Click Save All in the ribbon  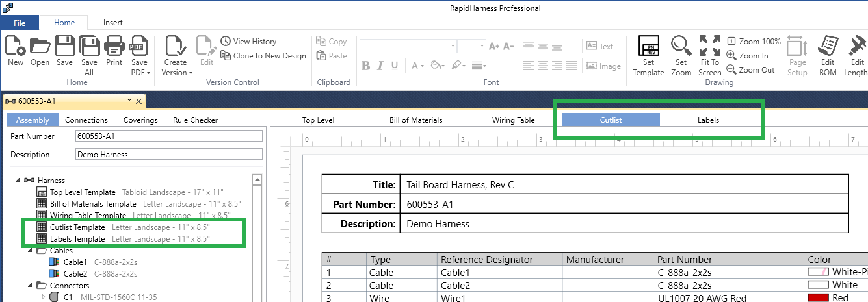pyautogui.click(x=89, y=56)
